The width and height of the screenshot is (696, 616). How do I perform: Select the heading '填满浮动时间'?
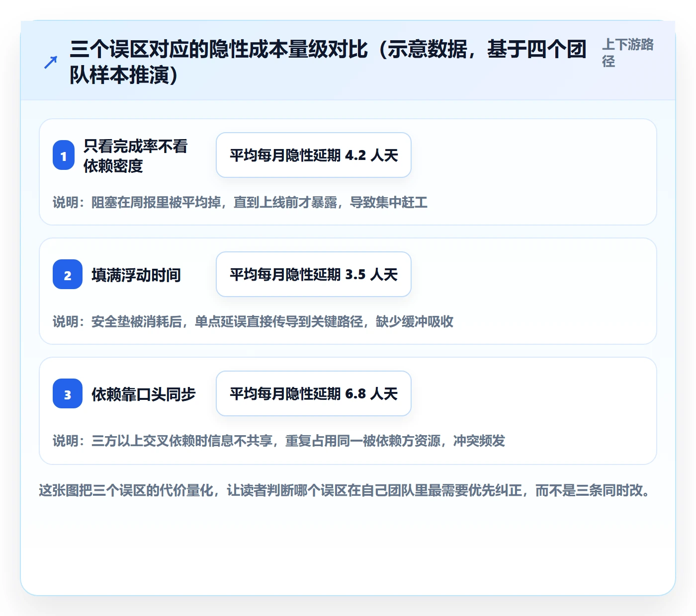click(x=136, y=275)
